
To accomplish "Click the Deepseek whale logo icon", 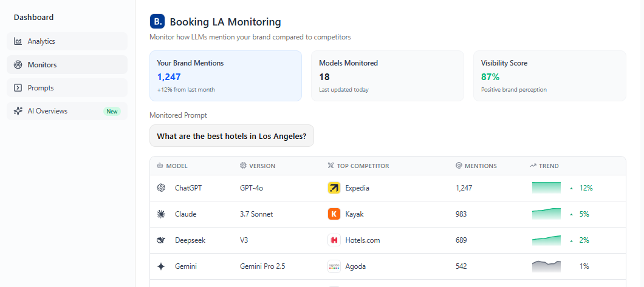I will pos(161,240).
